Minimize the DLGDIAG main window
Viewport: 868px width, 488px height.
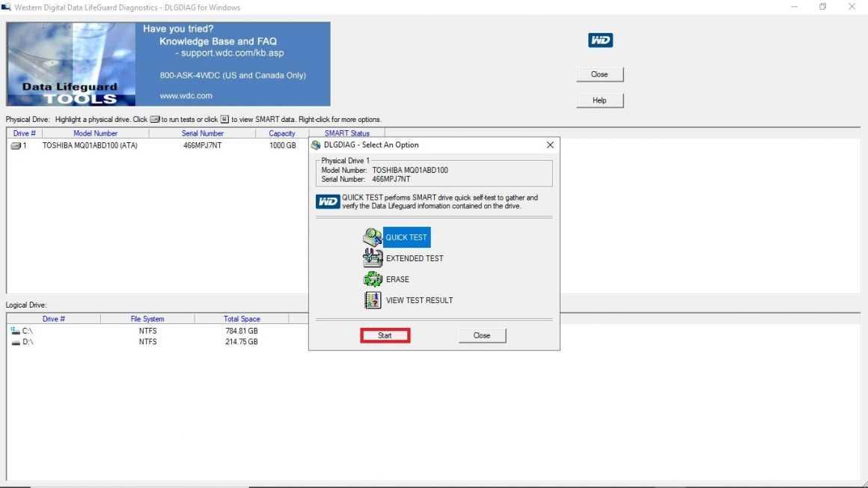coord(795,7)
